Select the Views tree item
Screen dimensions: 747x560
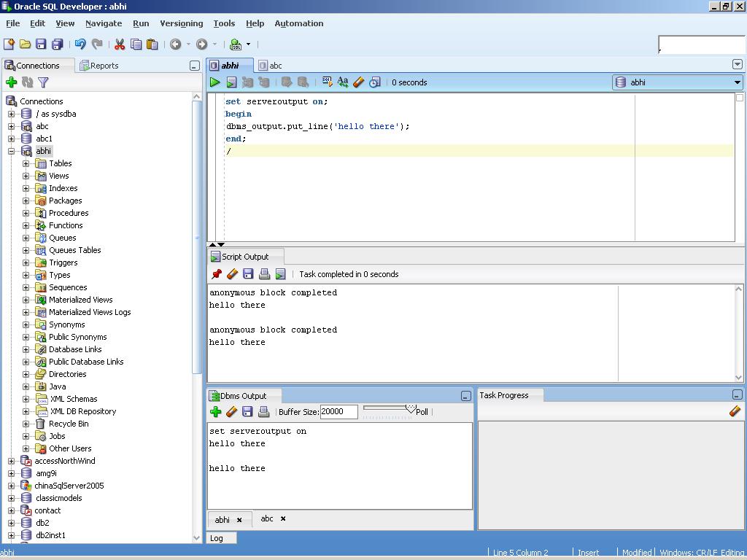click(58, 176)
